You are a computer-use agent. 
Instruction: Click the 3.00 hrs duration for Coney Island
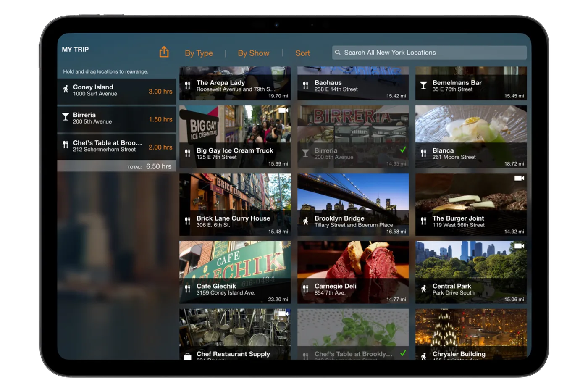pyautogui.click(x=160, y=92)
